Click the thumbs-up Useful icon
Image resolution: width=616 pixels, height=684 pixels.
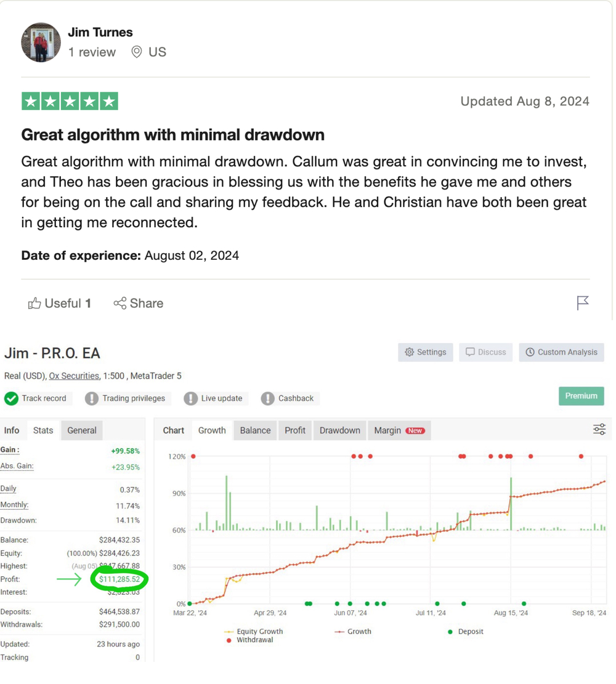tap(34, 303)
